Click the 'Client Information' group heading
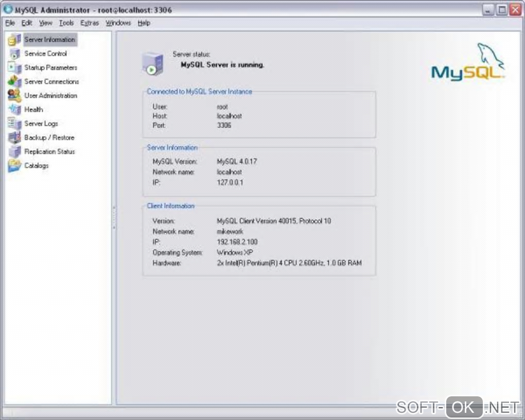 [170, 206]
